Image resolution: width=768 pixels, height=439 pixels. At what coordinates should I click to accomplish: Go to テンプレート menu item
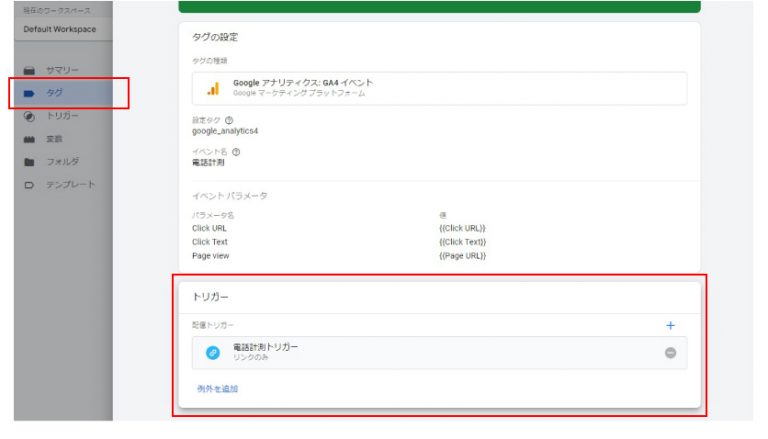71,185
